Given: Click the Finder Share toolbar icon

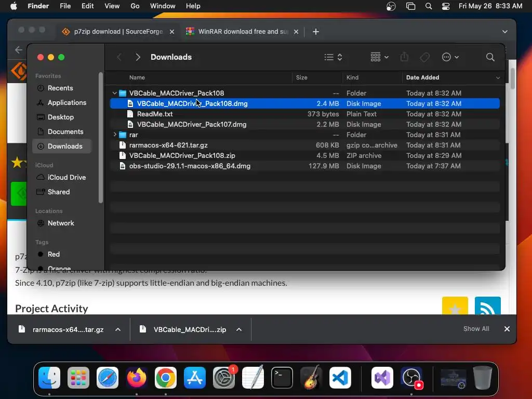Looking at the screenshot, I should click(x=404, y=57).
